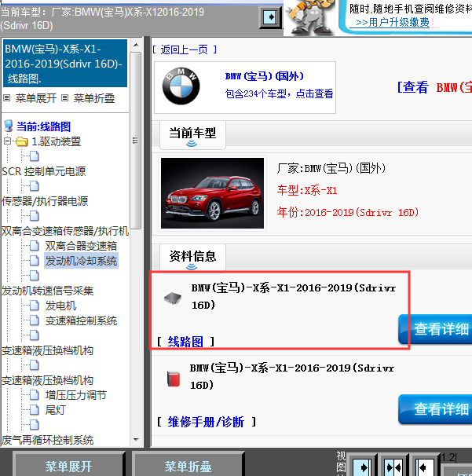This screenshot has width=472, height=476.
Task: Select the 资料信息 tab
Action: (192, 257)
